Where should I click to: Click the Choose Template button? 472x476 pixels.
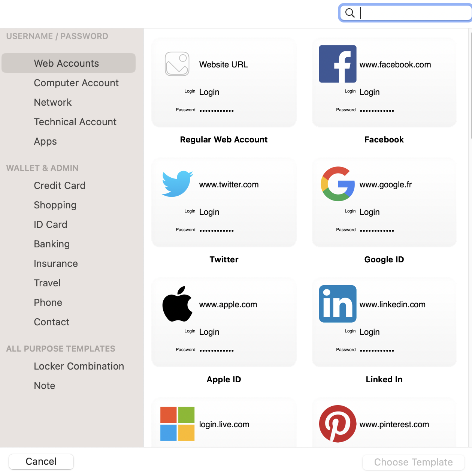414,462
